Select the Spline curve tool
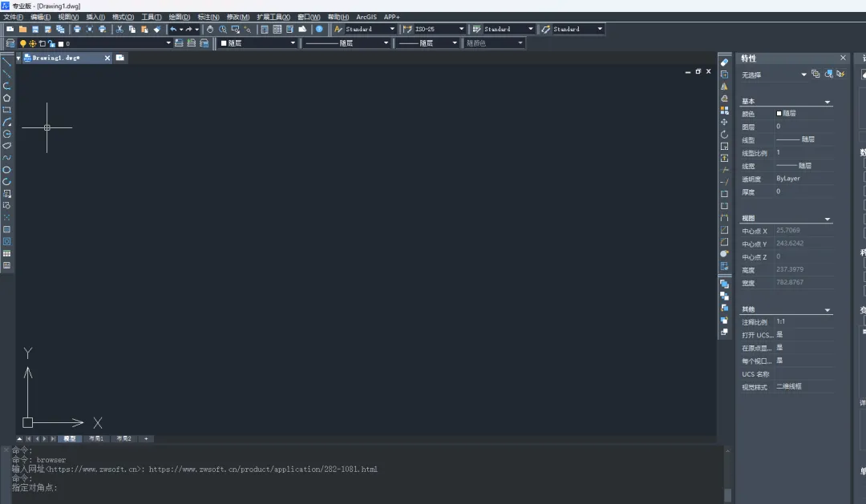 pos(6,158)
